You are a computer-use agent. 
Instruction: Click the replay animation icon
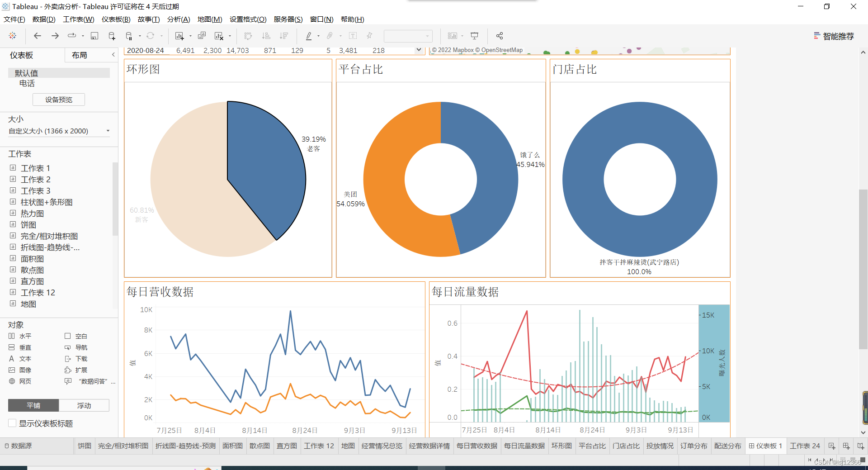click(72, 36)
